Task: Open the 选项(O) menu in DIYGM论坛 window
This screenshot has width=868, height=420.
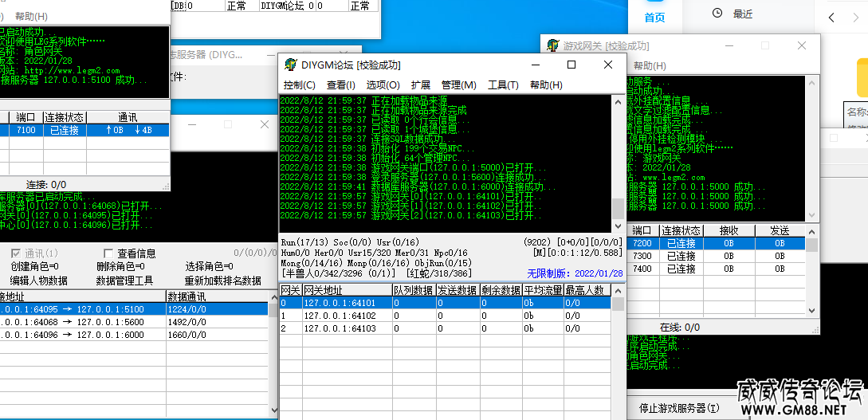Action: (x=383, y=85)
